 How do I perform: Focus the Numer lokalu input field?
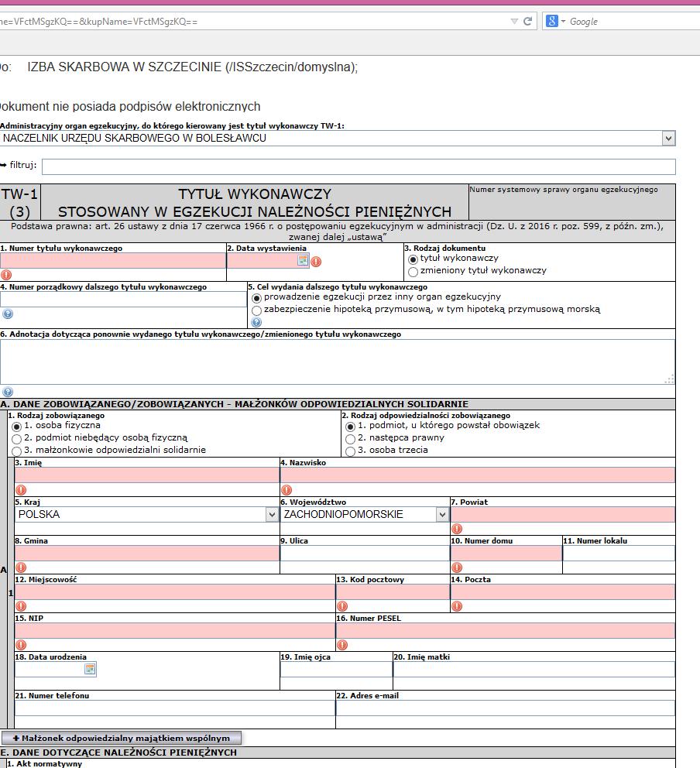619,553
